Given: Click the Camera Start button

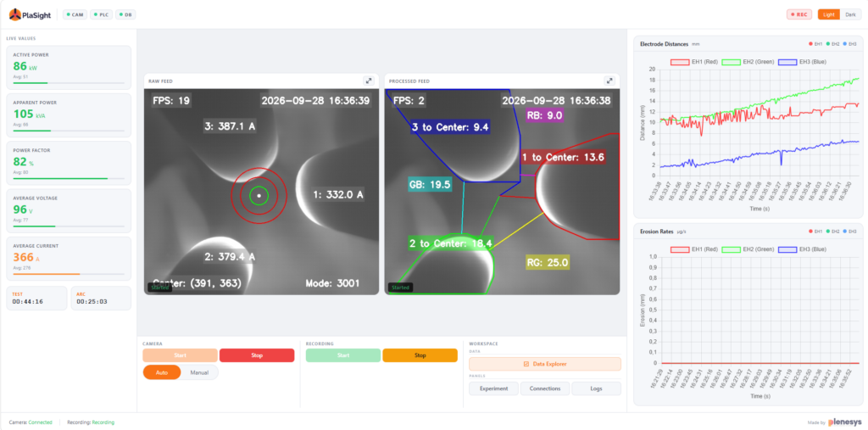Looking at the screenshot, I should [180, 355].
